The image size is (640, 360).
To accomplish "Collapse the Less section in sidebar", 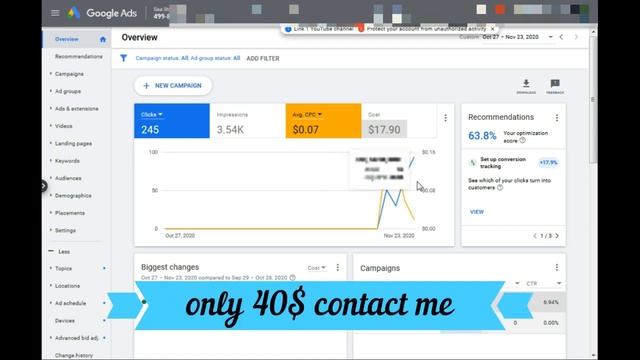I will (x=59, y=251).
